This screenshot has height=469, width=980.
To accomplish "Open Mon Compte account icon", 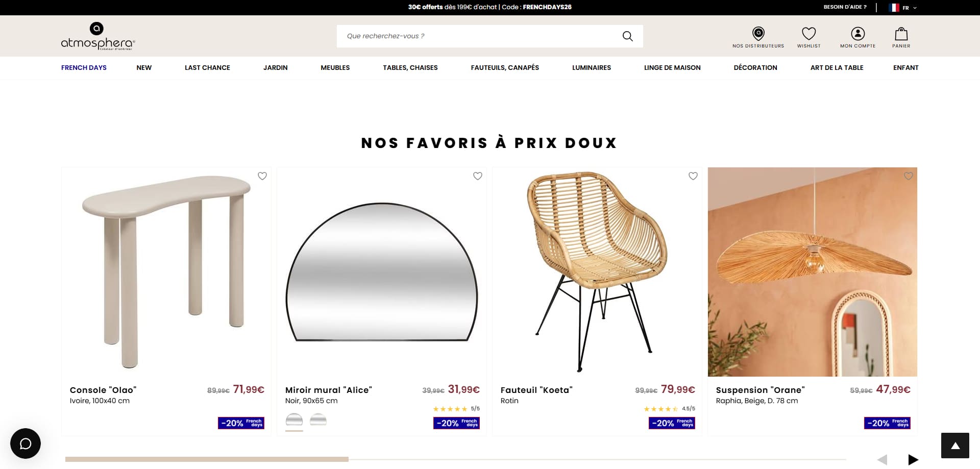I will coord(858,34).
